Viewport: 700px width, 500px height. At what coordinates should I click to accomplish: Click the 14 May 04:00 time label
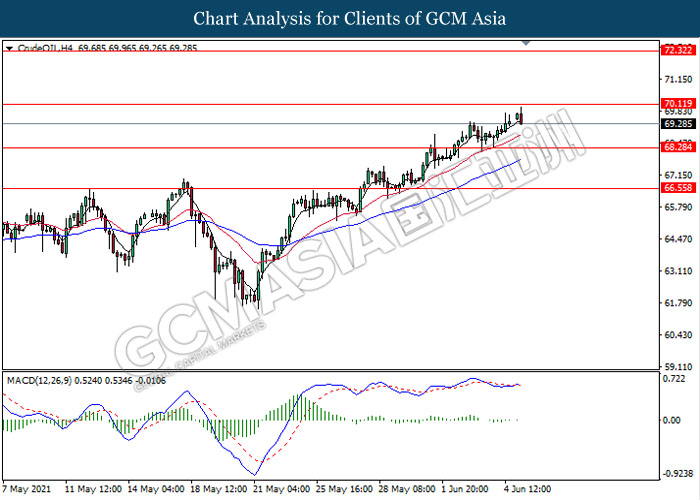156,489
